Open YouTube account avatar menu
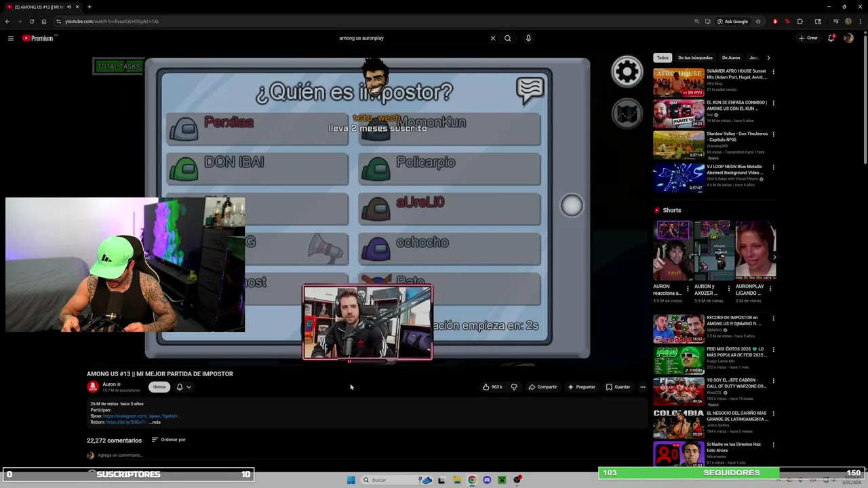This screenshot has height=488, width=868. [x=848, y=38]
